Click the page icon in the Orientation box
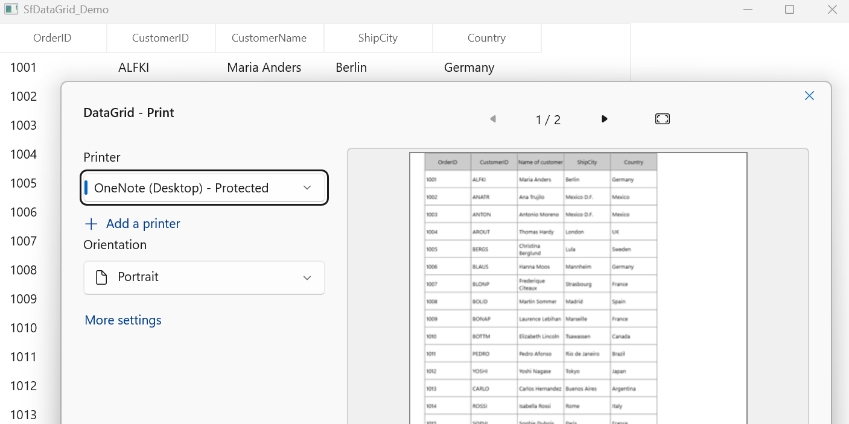The width and height of the screenshot is (849, 424). [101, 277]
